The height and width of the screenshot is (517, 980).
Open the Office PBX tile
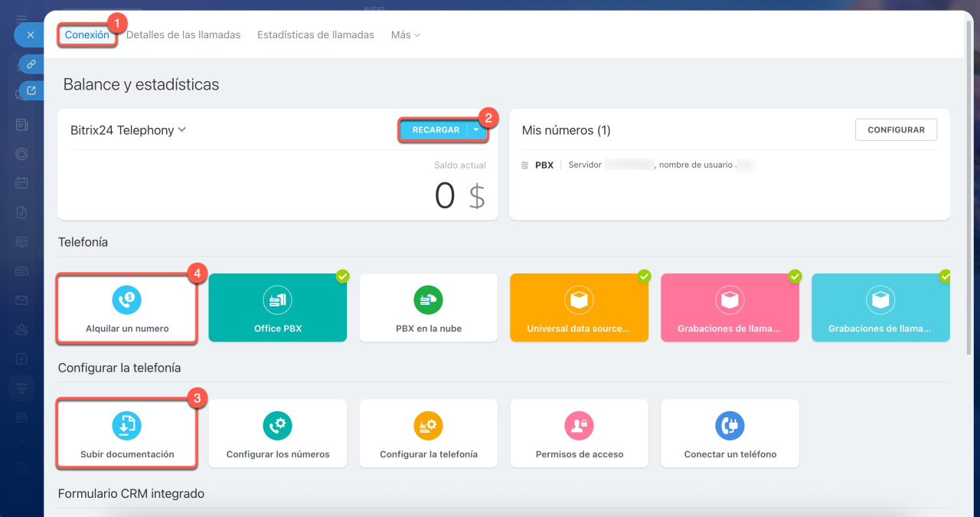coord(277,308)
